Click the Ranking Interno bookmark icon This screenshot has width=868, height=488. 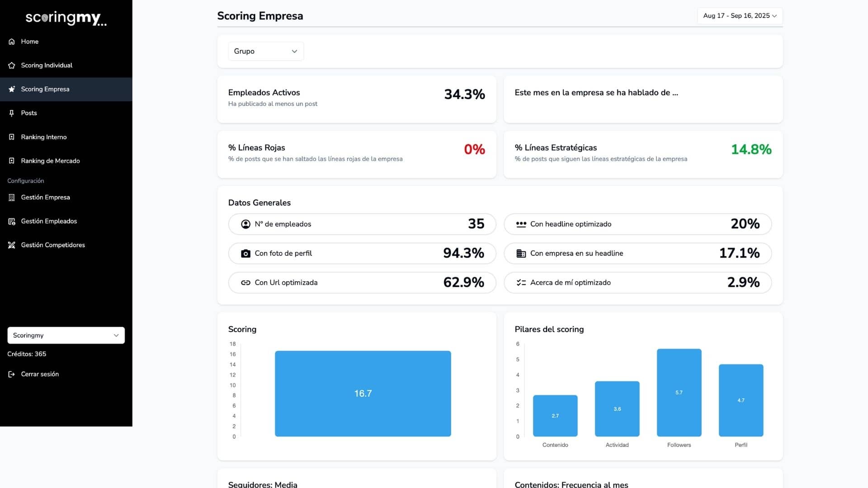click(x=12, y=137)
